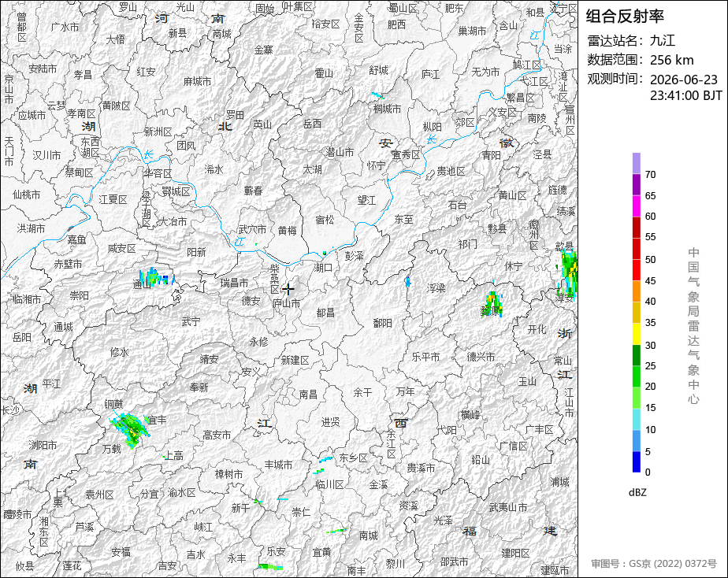
Task: Click the 麻城市 map label
Action: 197,81
